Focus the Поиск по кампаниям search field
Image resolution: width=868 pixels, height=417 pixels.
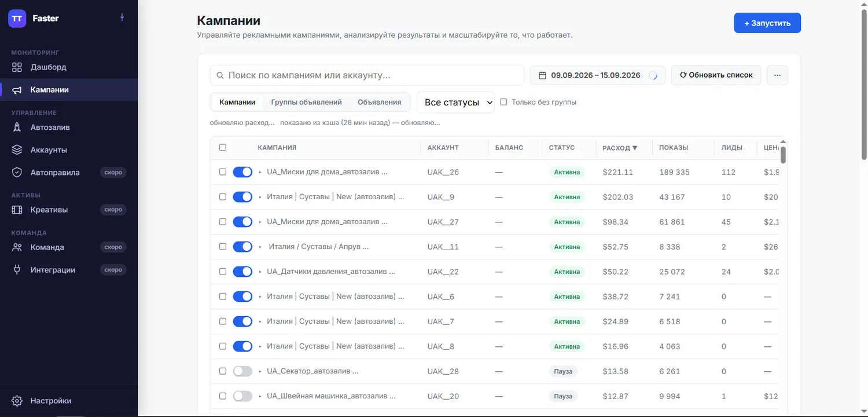point(367,75)
